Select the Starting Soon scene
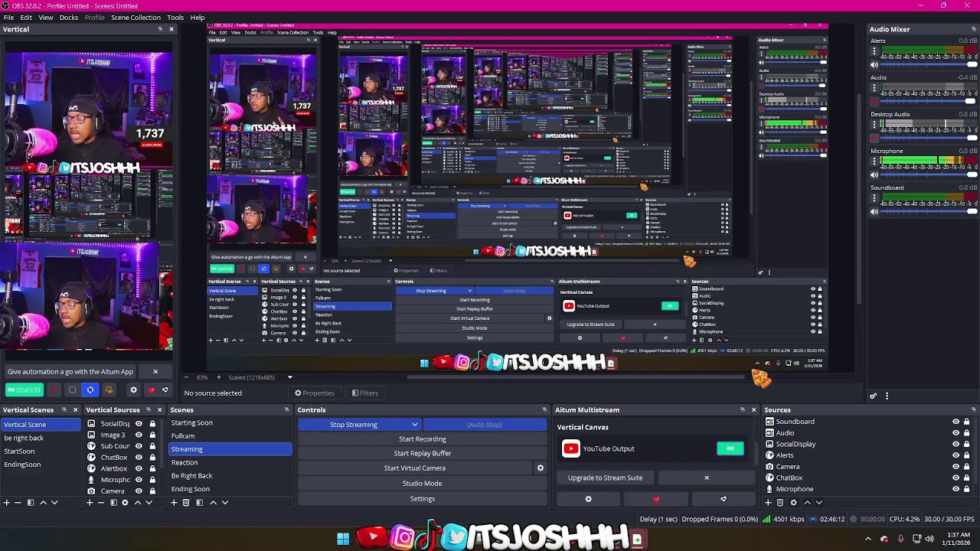The width and height of the screenshot is (980, 551). [230, 422]
